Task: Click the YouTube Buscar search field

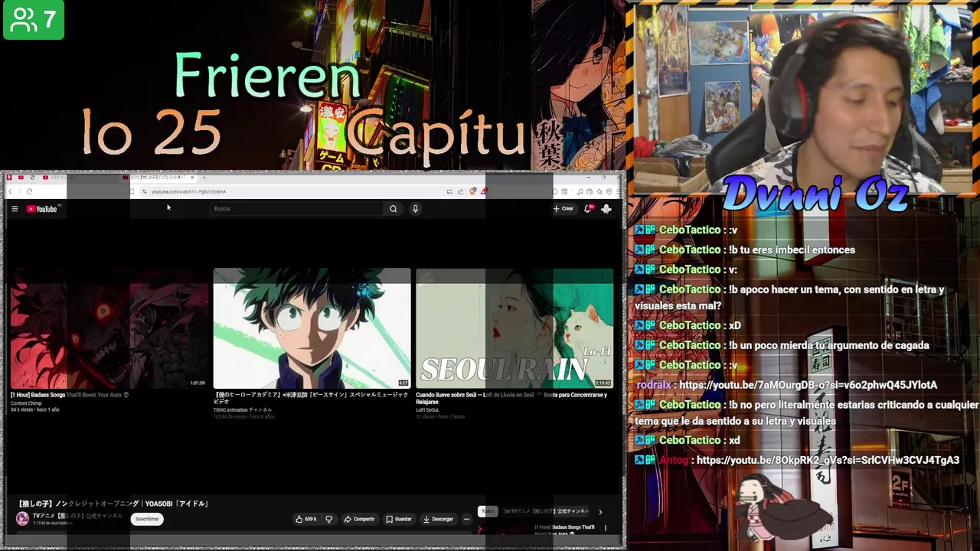Action: click(296, 208)
